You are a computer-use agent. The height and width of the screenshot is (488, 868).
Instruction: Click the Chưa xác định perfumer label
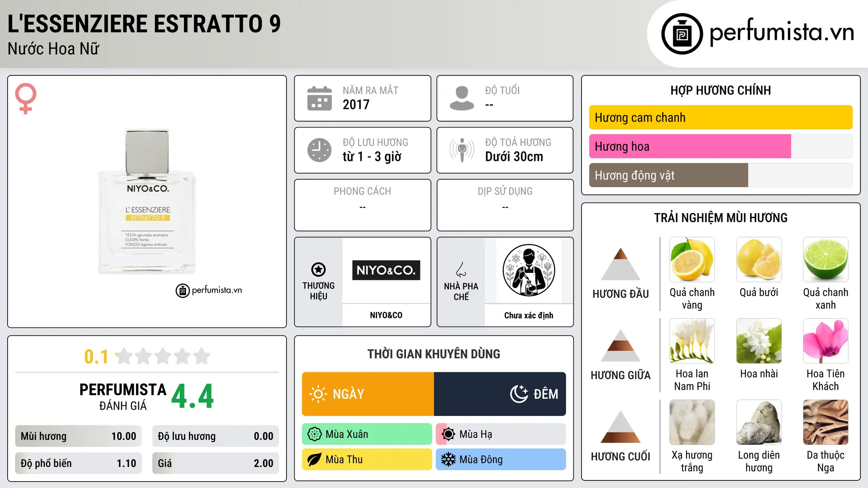pos(529,315)
